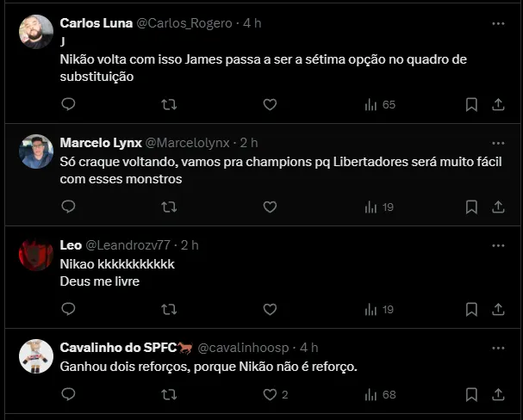
Task: Reply to Cavalinho do SPFC's tweet
Action: (69, 394)
